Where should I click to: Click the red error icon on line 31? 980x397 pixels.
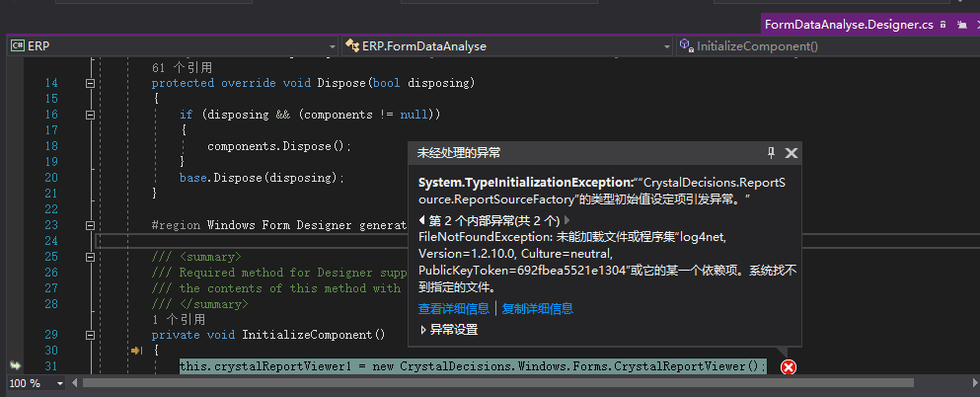pos(789,367)
